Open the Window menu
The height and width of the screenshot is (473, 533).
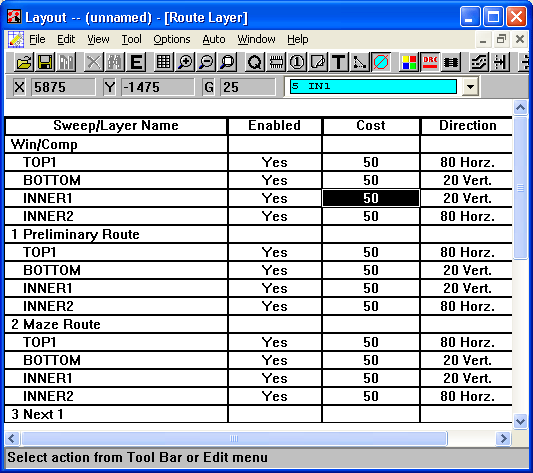(256, 39)
